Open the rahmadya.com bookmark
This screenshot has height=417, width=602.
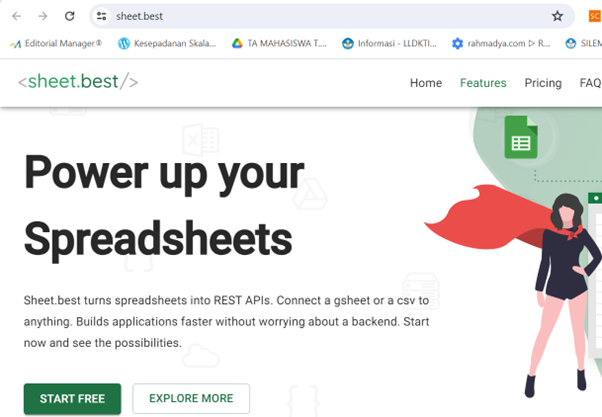pyautogui.click(x=501, y=43)
